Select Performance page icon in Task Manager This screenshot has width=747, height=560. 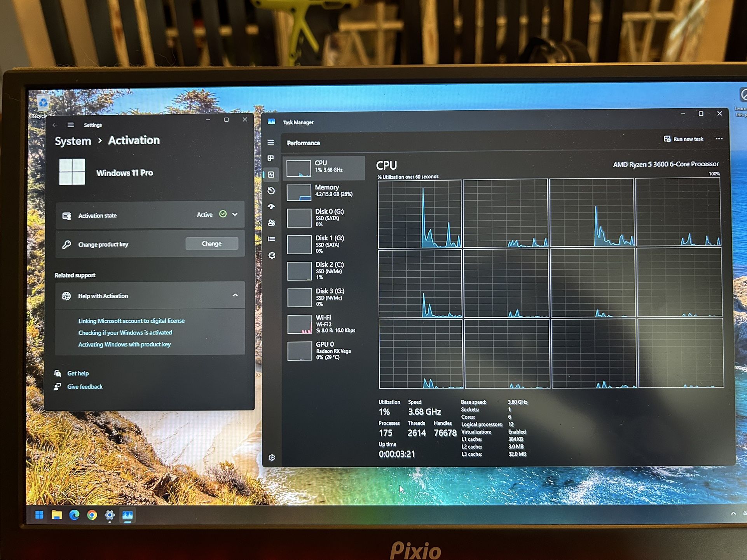271,175
